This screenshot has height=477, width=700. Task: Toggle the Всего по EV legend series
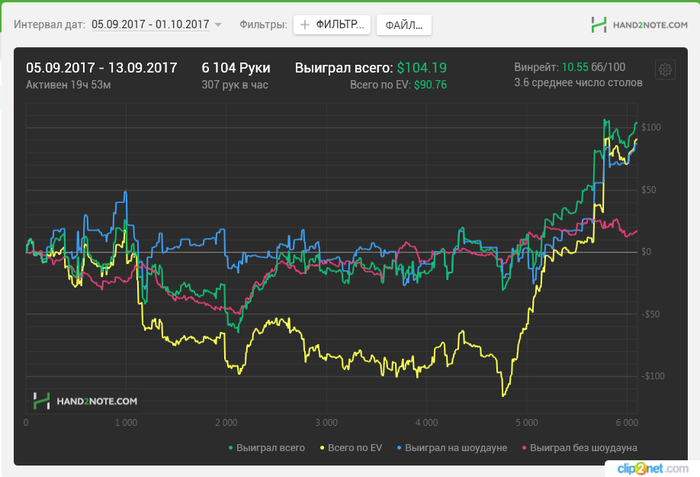(x=351, y=448)
